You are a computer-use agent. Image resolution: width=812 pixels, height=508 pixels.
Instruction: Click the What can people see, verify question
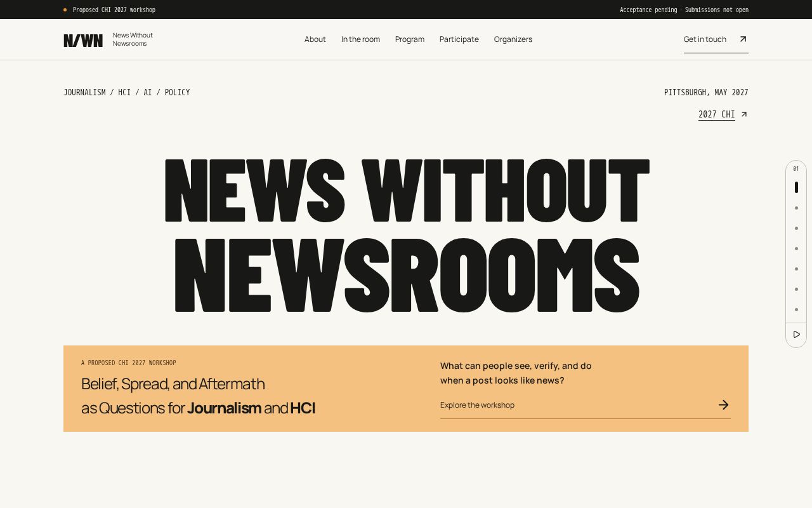[516, 373]
